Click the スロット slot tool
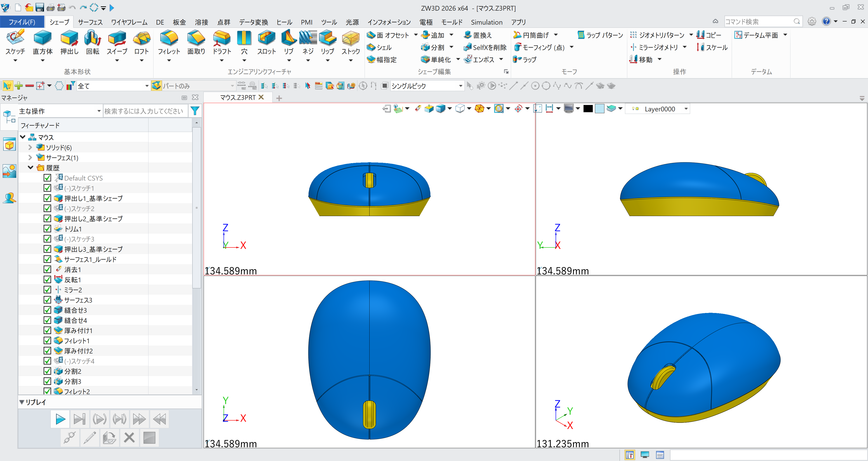 pyautogui.click(x=267, y=42)
